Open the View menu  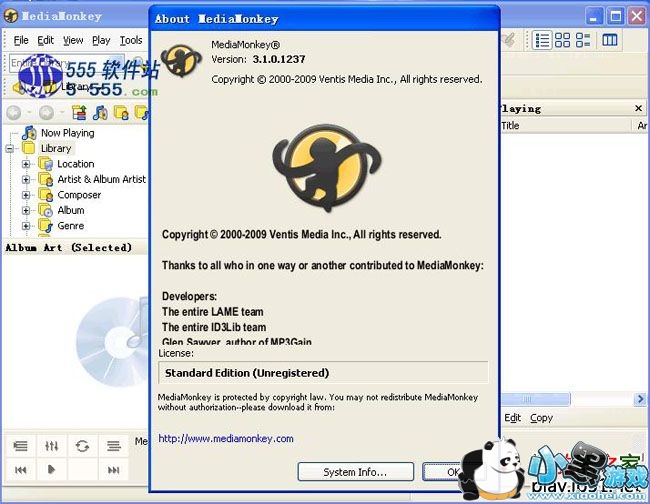tap(73, 40)
